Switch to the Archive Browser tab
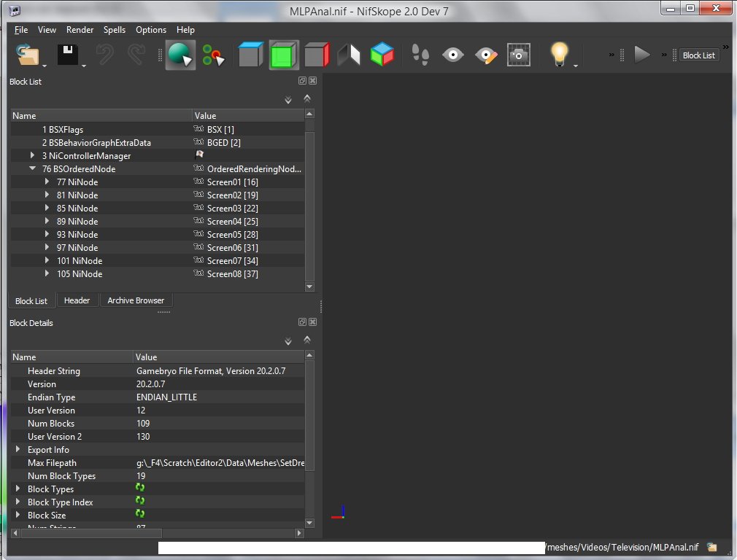 136,300
